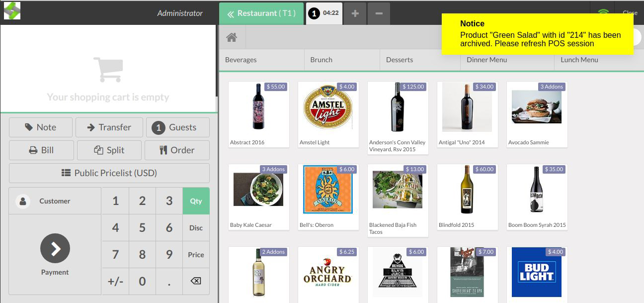Screen dimensions: 644x303
Task: Open Public Pricelist (USD) selector
Action: (109, 173)
